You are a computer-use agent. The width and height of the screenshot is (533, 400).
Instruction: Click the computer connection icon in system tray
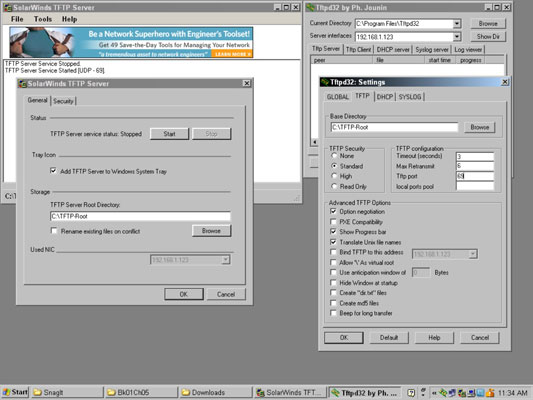point(471,393)
